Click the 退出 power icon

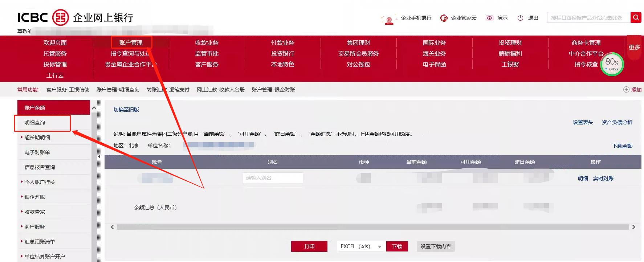[x=520, y=18]
